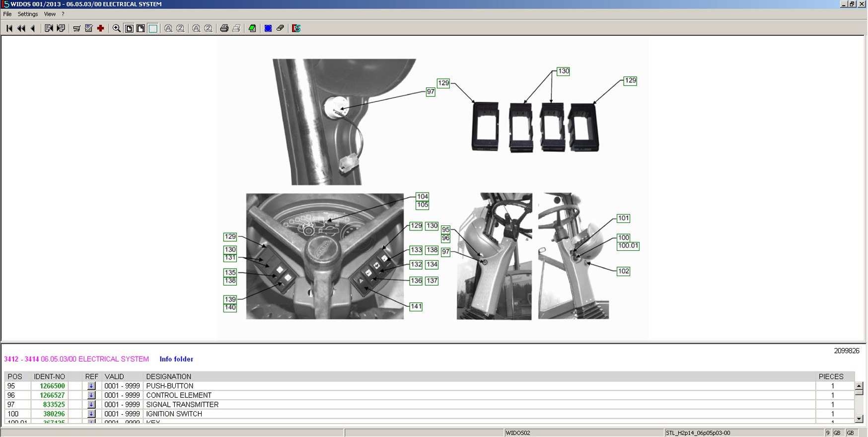Jump to first page with the first-page arrow
The image size is (868, 437).
(9, 28)
